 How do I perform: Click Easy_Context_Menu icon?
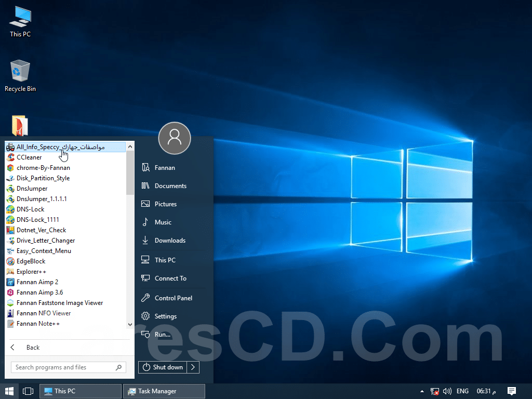10,251
